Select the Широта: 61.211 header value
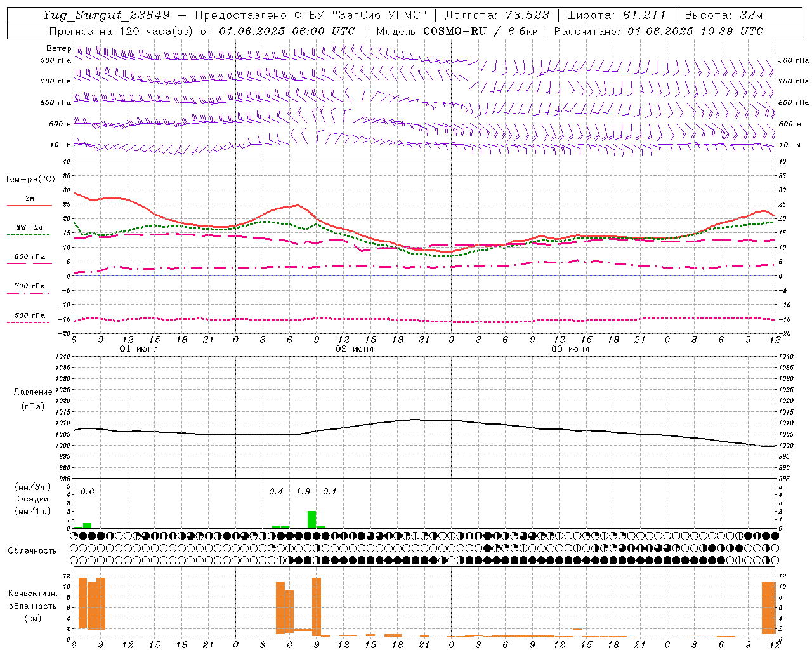The width and height of the screenshot is (812, 650). pyautogui.click(x=616, y=15)
